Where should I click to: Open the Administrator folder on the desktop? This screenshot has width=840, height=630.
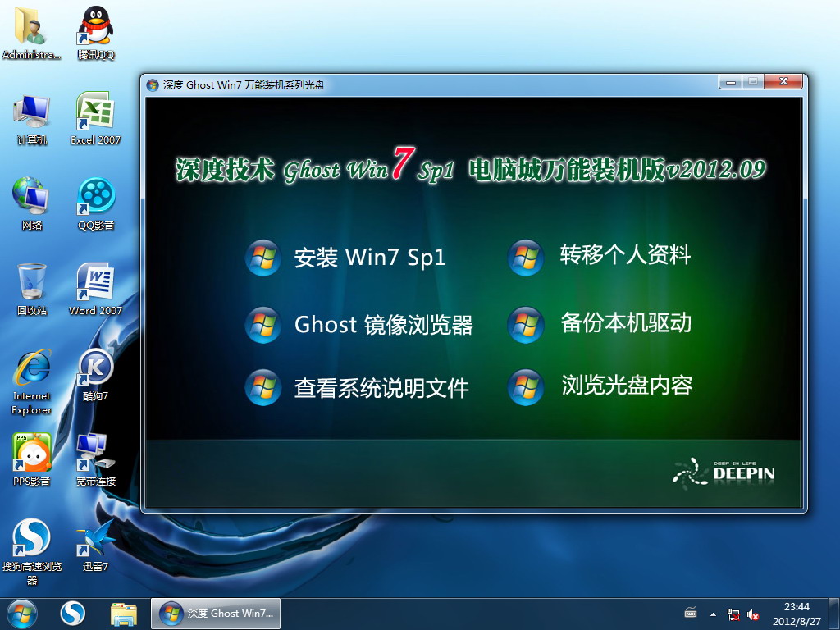[32, 32]
